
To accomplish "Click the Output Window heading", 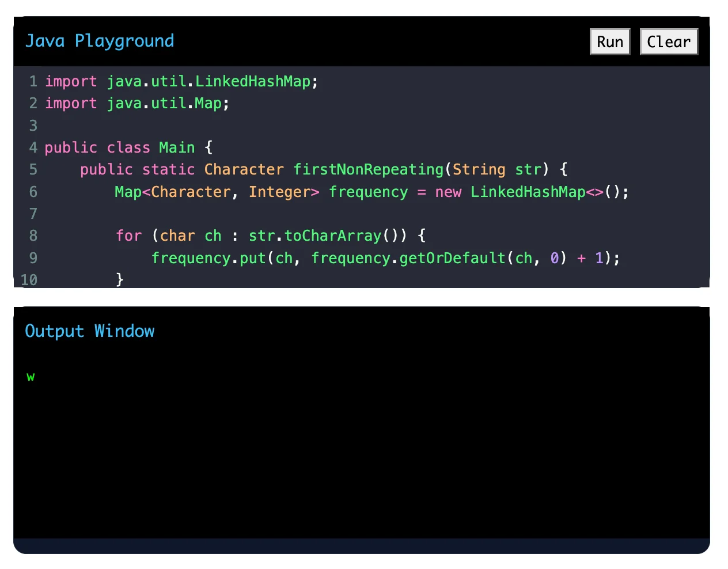I will pos(90,331).
